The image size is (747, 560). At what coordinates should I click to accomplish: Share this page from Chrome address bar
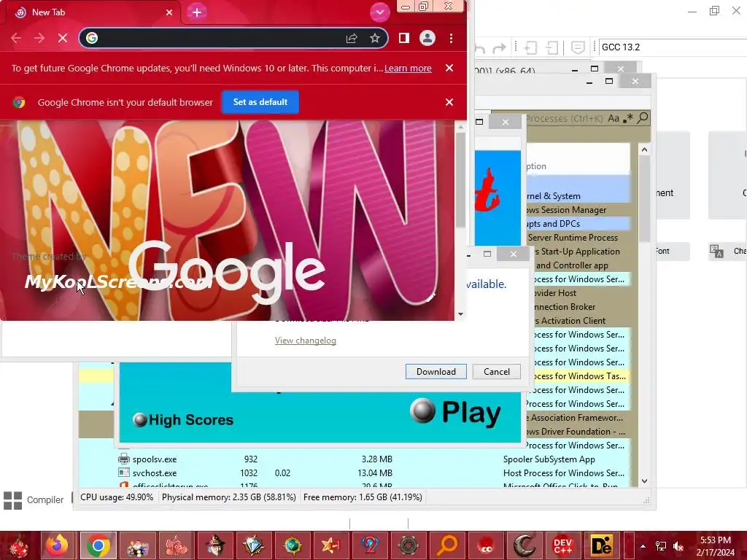pos(352,38)
